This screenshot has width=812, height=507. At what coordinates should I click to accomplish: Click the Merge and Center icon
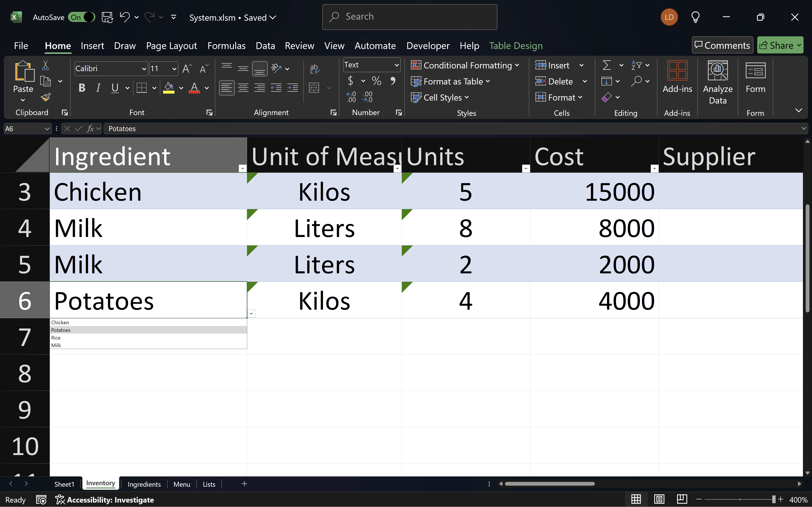click(314, 88)
